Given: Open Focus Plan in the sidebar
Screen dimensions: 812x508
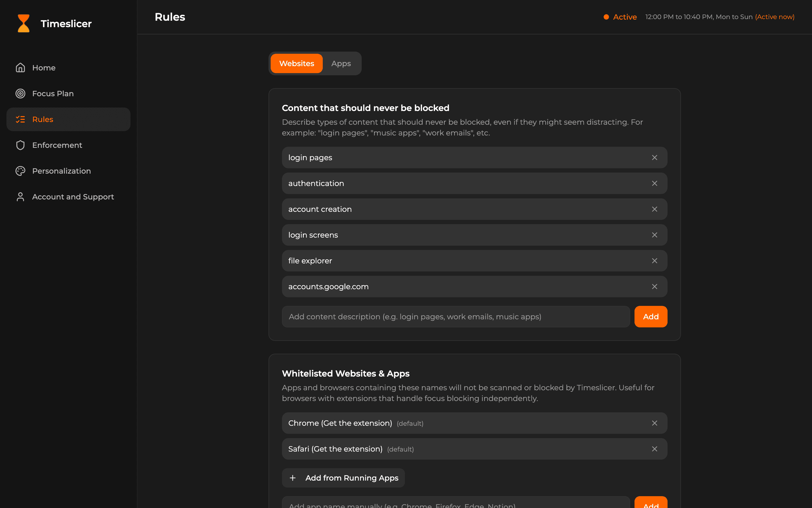Looking at the screenshot, I should click(68, 94).
